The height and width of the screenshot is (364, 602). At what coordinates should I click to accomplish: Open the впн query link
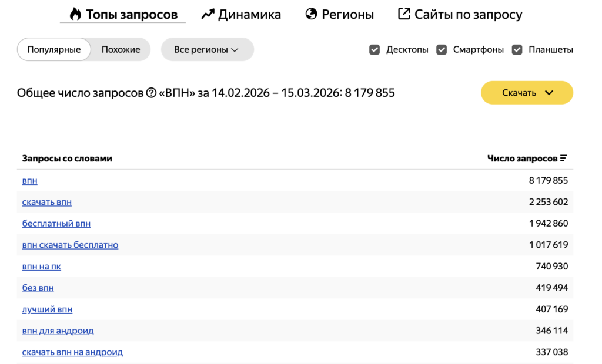click(29, 180)
